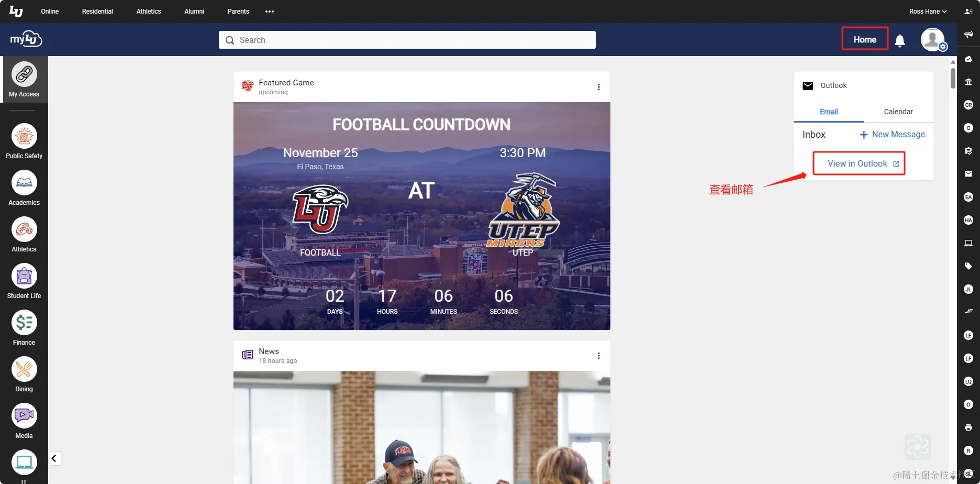Collapse the left sidebar with chevron
This screenshot has height=484, width=980.
click(x=54, y=458)
